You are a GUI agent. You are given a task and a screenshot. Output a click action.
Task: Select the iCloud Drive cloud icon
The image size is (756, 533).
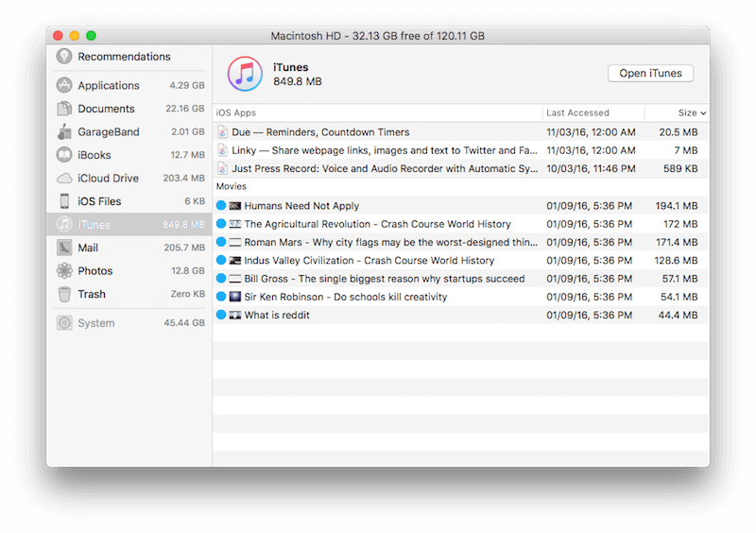coord(64,178)
